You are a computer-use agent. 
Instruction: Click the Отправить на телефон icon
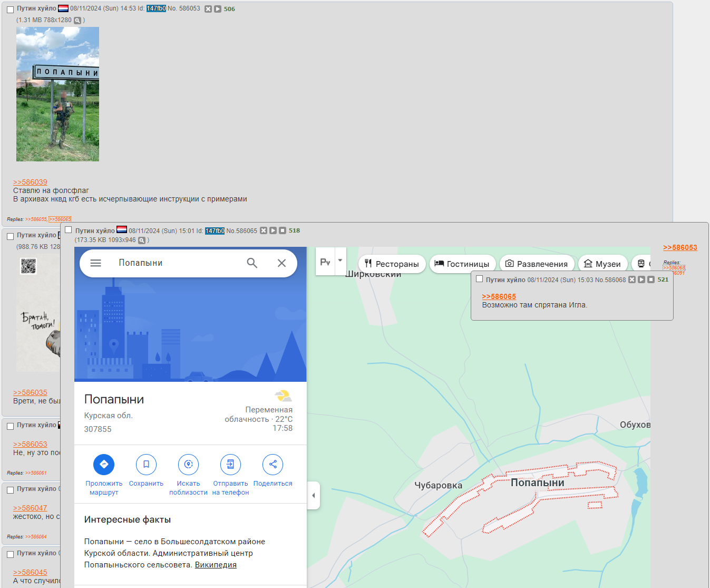coord(230,465)
